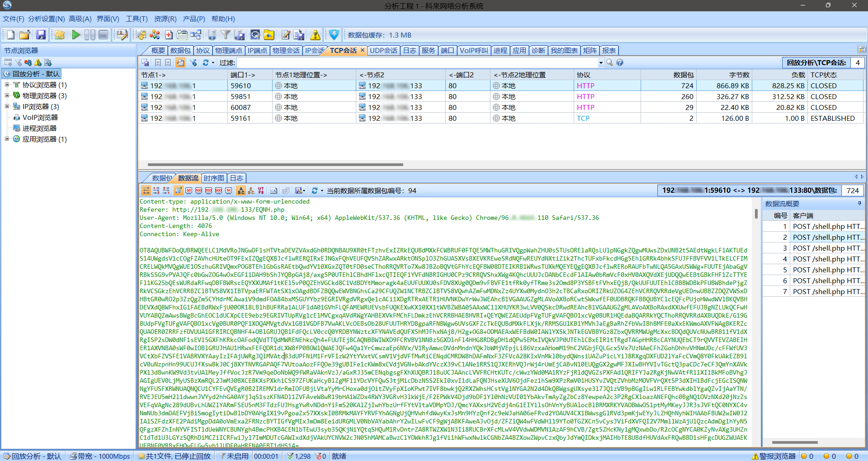Click the save project floppy disk icon
The width and height of the screenshot is (868, 461).
coord(41,35)
